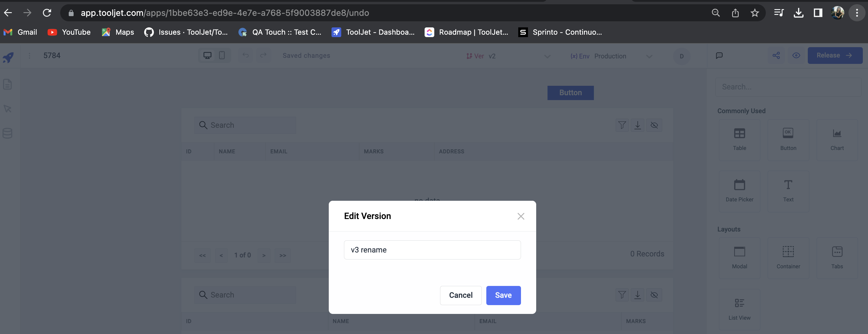Image resolution: width=868 pixels, height=334 pixels.
Task: Open the pages sidebar icon
Action: pos(7,84)
